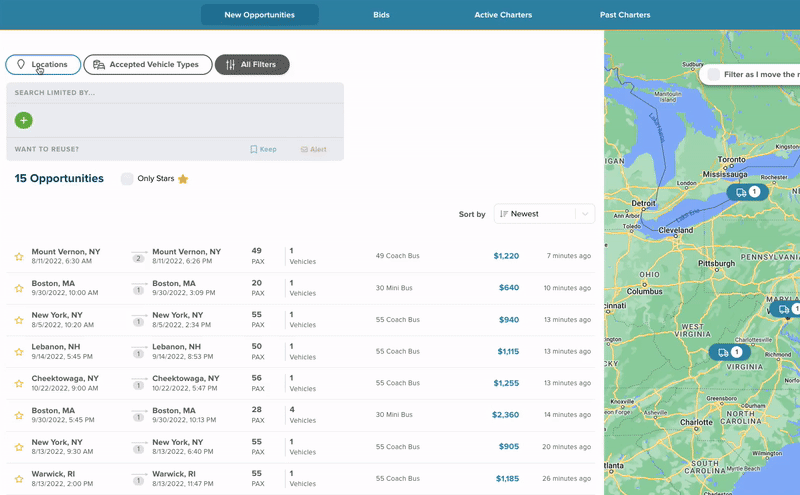Open the Sort by Newest dropdown

pos(544,214)
